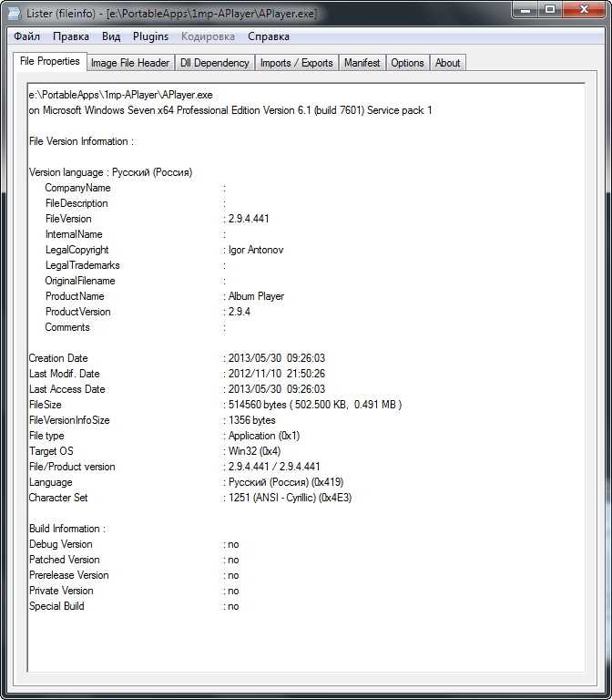Open the Файл menu
This screenshot has width=612, height=700.
(26, 36)
